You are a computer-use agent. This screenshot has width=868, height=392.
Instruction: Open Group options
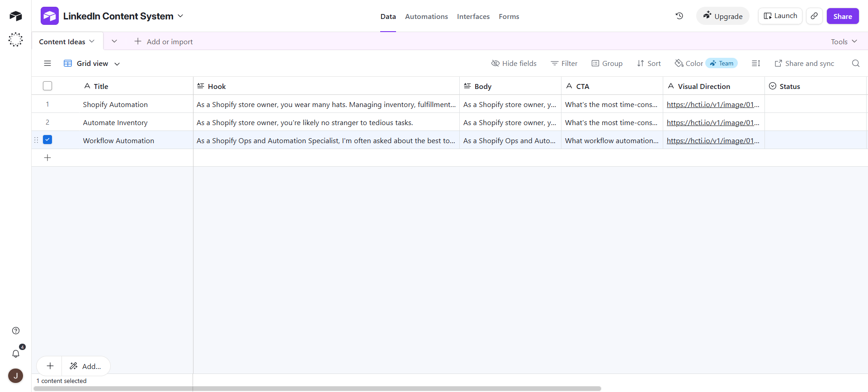[x=607, y=63]
